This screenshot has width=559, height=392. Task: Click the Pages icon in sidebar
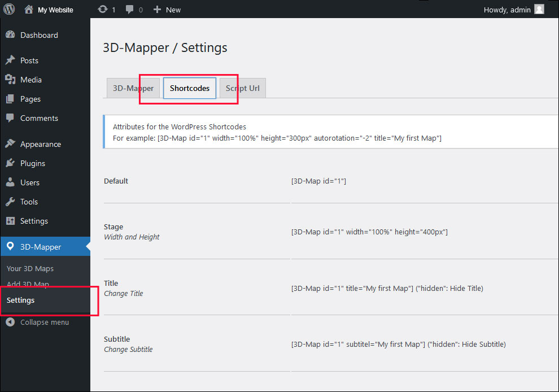[x=10, y=99]
